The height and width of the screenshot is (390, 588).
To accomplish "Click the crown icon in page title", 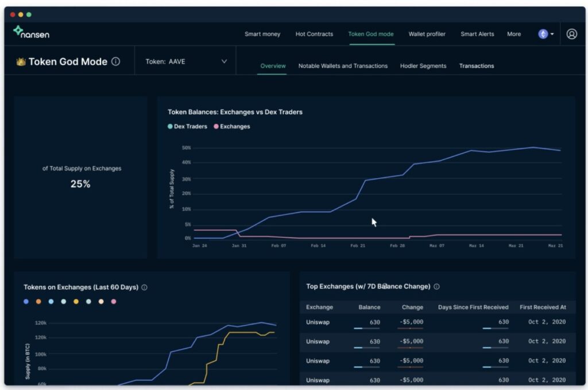I will [21, 61].
